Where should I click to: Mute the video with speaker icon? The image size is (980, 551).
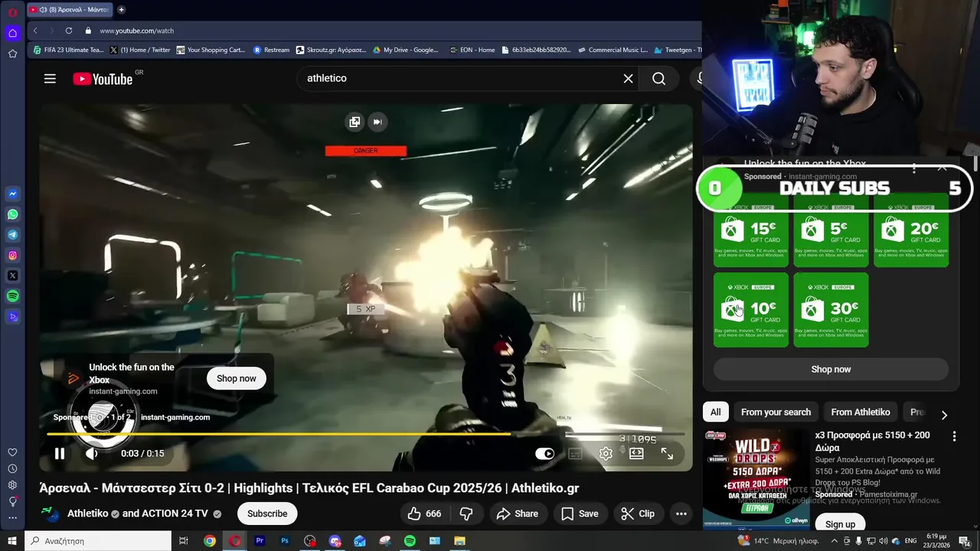(x=92, y=453)
